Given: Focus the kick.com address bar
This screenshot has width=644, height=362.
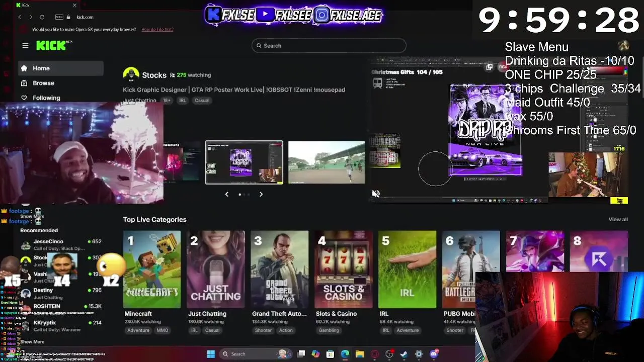Looking at the screenshot, I should click(85, 17).
